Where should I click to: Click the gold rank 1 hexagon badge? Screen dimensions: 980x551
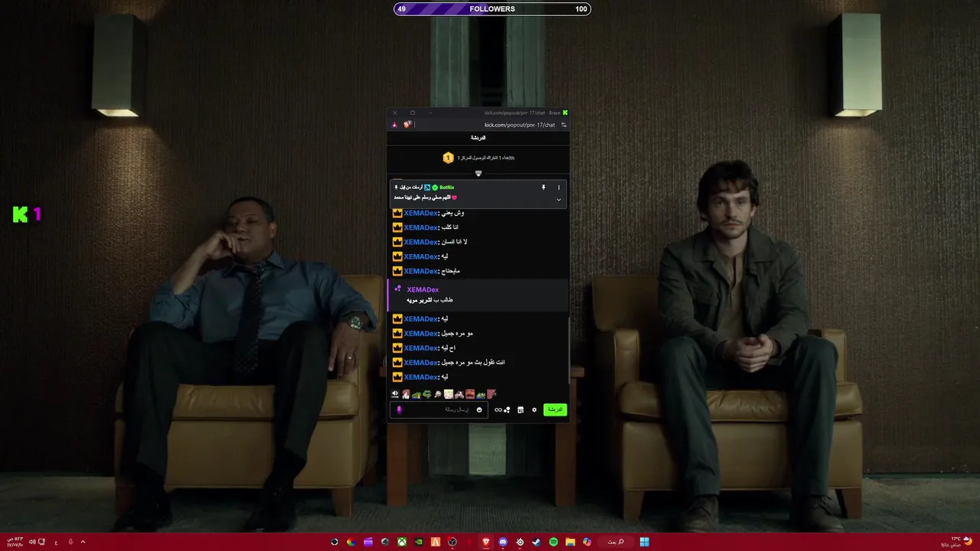[x=448, y=158]
